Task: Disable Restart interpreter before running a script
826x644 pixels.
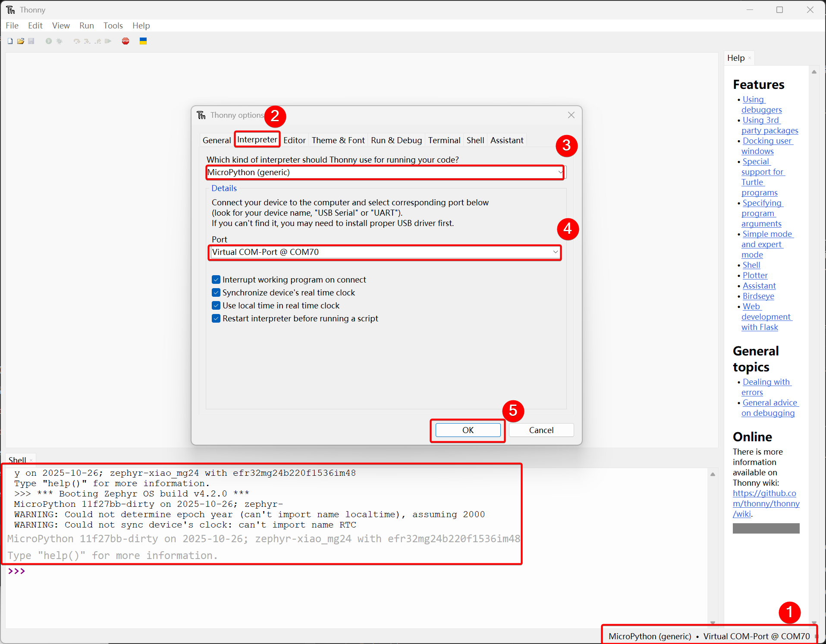Action: [216, 318]
